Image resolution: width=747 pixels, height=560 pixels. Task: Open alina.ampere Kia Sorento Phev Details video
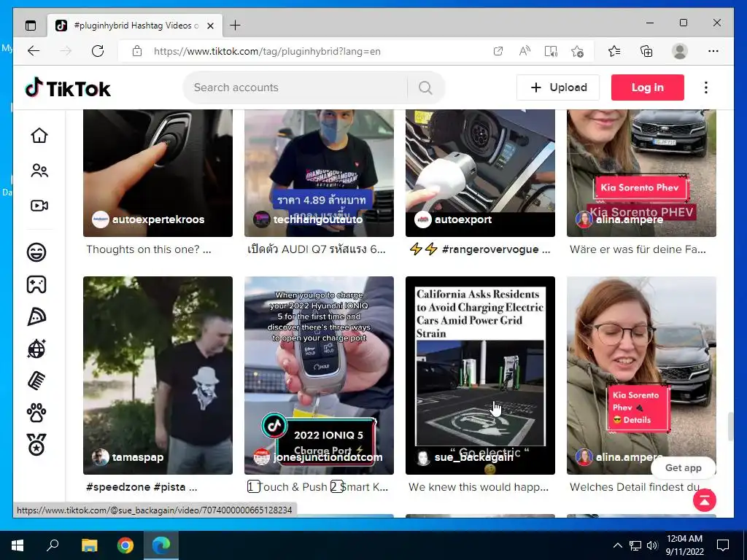point(641,376)
